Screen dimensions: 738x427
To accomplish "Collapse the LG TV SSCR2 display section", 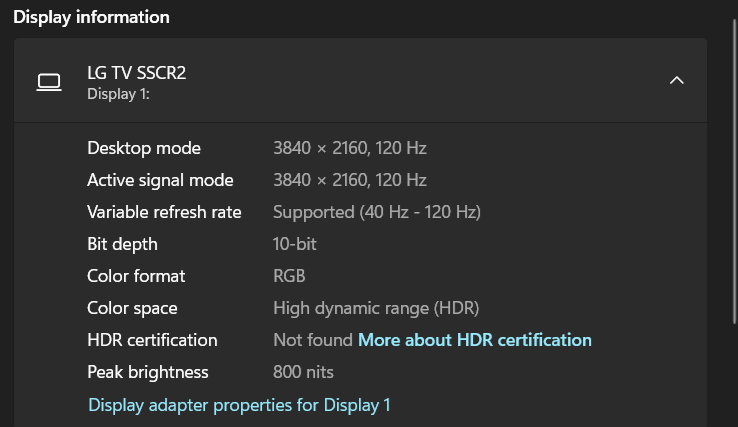I will (x=676, y=81).
